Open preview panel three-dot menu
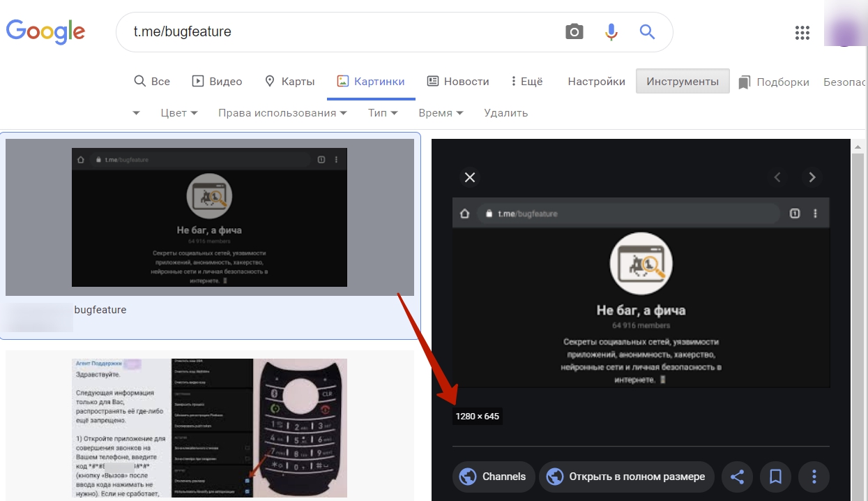 [814, 477]
